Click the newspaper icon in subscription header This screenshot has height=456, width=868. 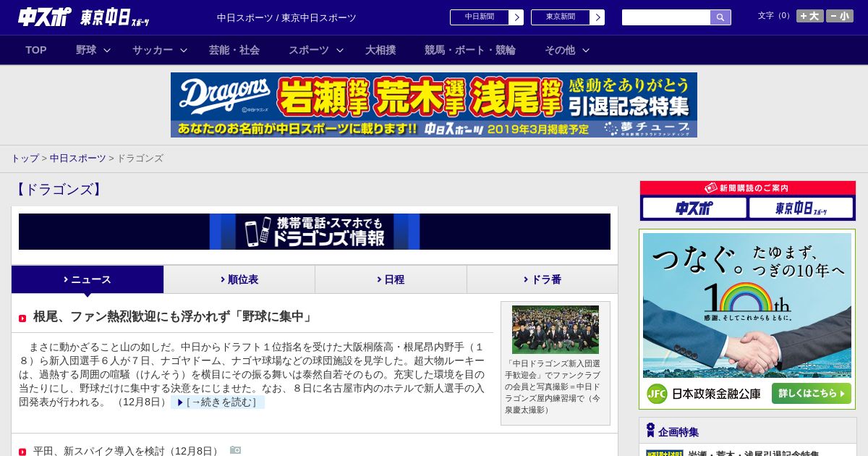click(711, 187)
